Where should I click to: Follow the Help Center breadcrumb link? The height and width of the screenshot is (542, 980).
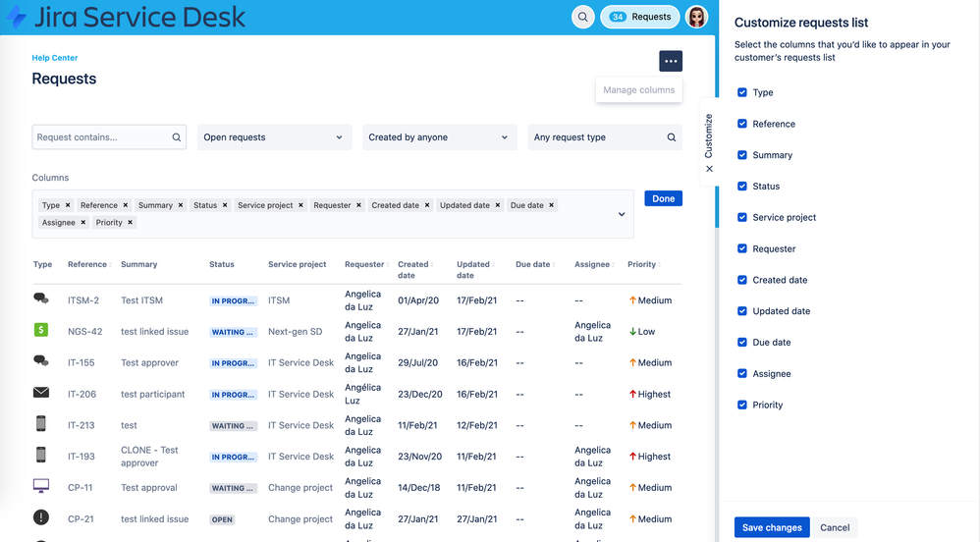point(55,58)
